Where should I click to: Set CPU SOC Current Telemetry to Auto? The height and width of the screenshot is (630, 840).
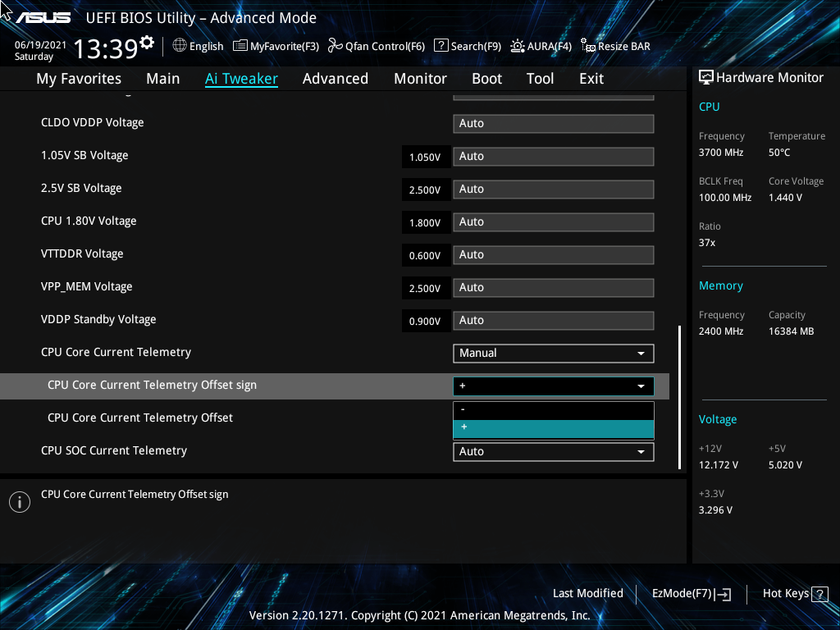point(553,451)
